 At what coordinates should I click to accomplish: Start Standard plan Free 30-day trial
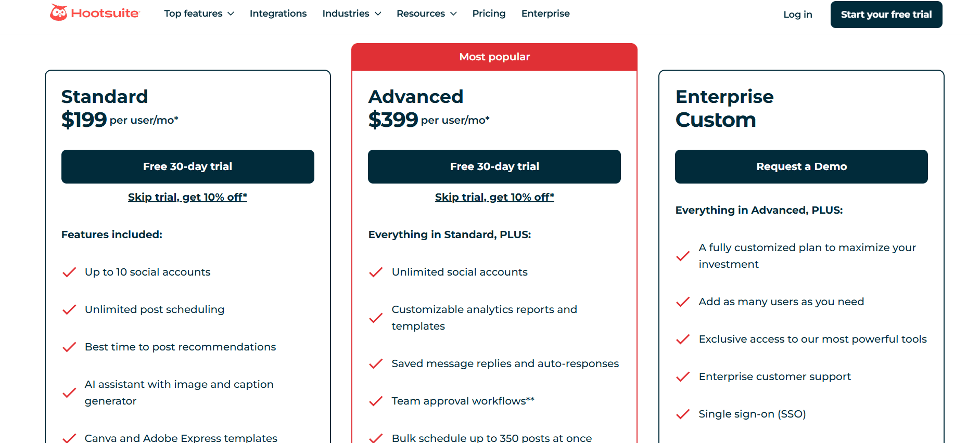(x=188, y=166)
